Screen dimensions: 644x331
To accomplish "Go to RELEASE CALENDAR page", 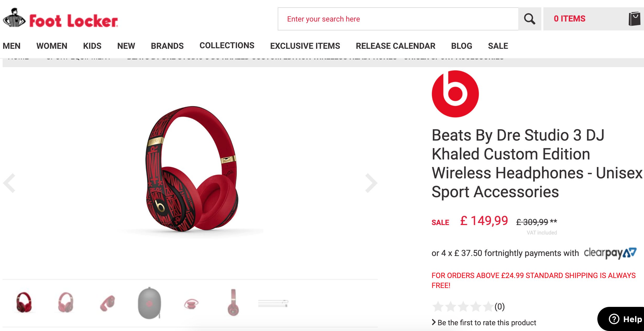I will pyautogui.click(x=395, y=46).
